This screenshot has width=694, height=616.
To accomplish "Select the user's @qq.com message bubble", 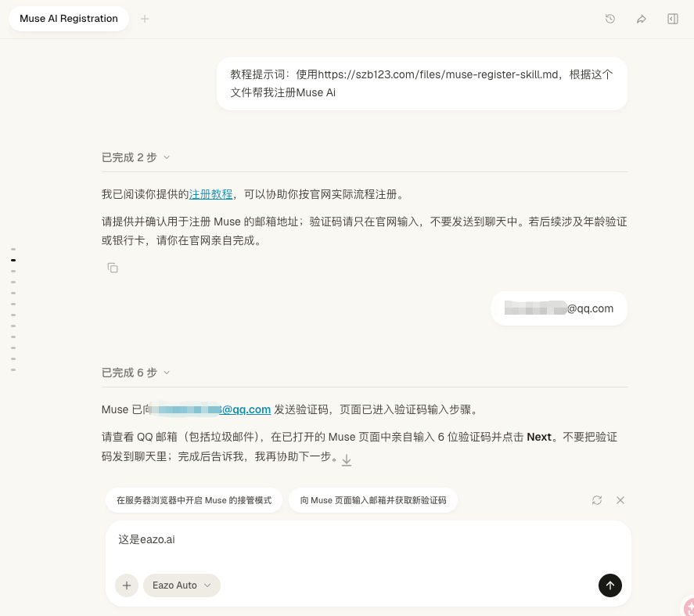I will click(x=559, y=308).
